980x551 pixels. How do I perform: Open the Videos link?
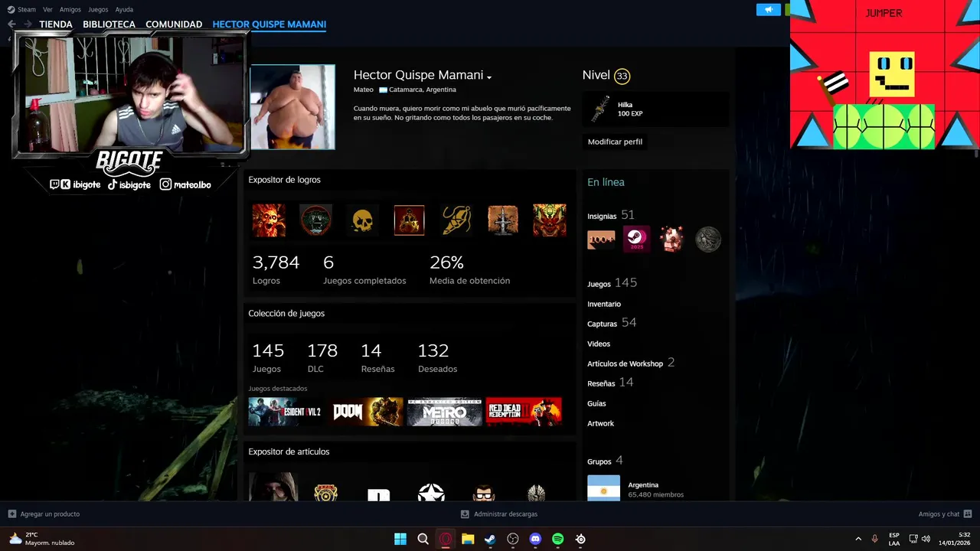pyautogui.click(x=599, y=344)
